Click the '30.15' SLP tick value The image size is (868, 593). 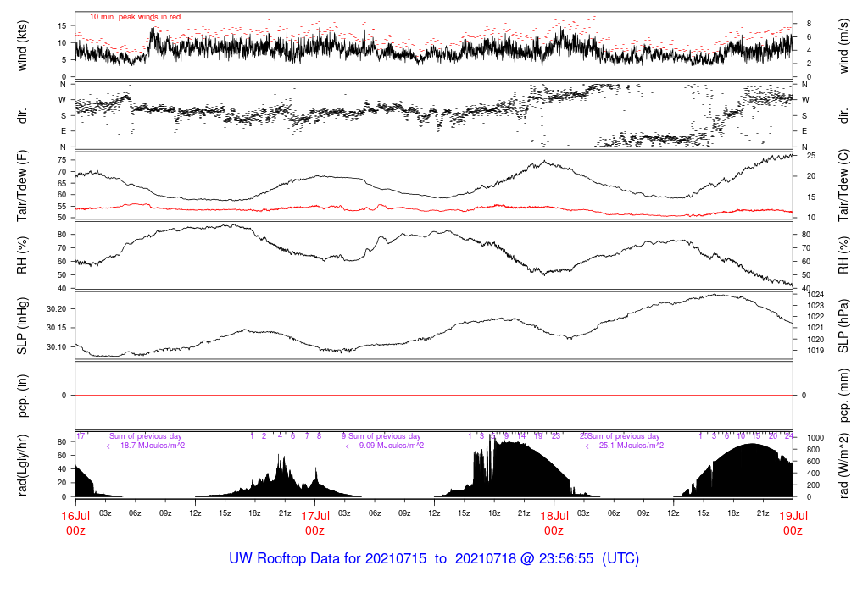click(x=56, y=328)
